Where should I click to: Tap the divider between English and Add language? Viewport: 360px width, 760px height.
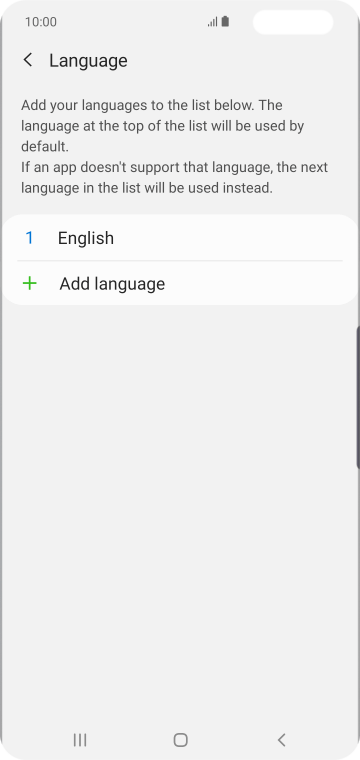click(180, 261)
